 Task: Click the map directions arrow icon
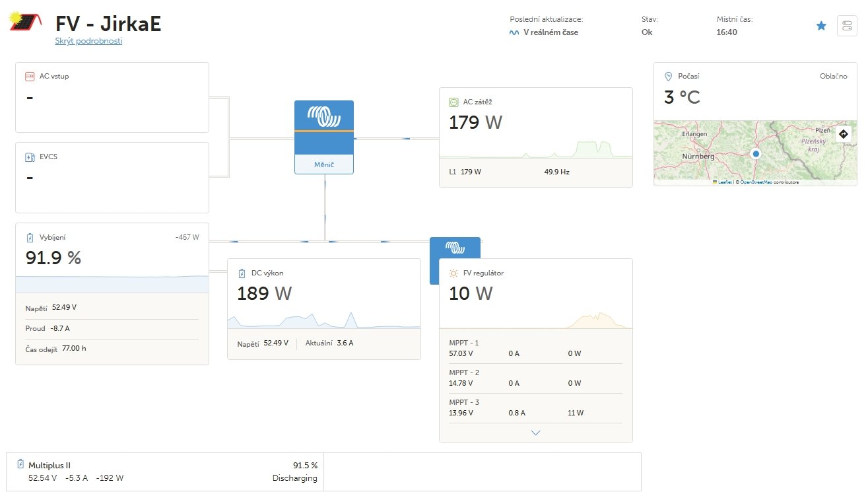click(843, 134)
